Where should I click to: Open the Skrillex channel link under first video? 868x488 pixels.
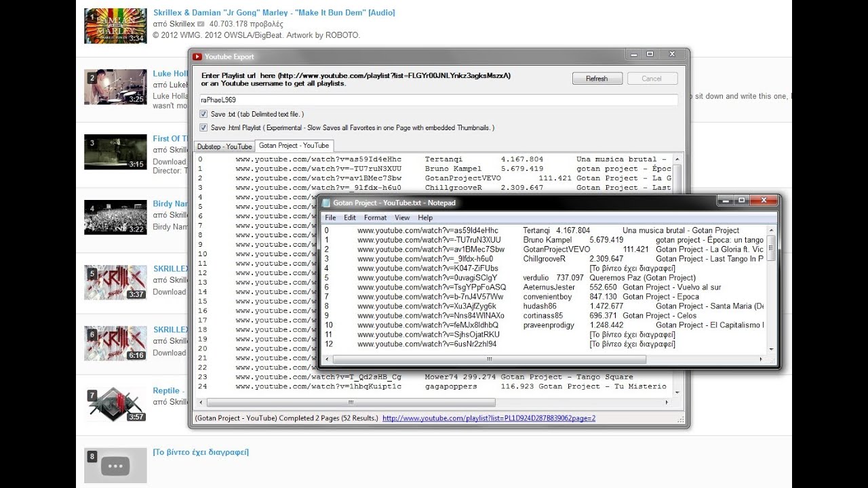click(182, 24)
